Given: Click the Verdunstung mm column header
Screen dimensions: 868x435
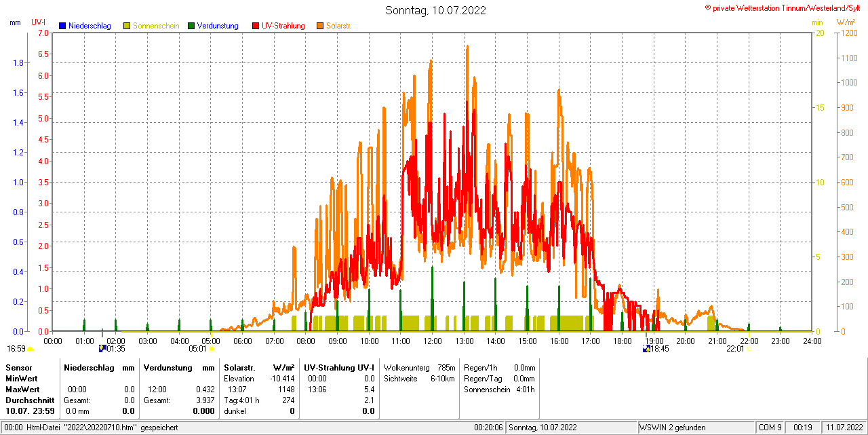Looking at the screenshot, I should [x=179, y=367].
